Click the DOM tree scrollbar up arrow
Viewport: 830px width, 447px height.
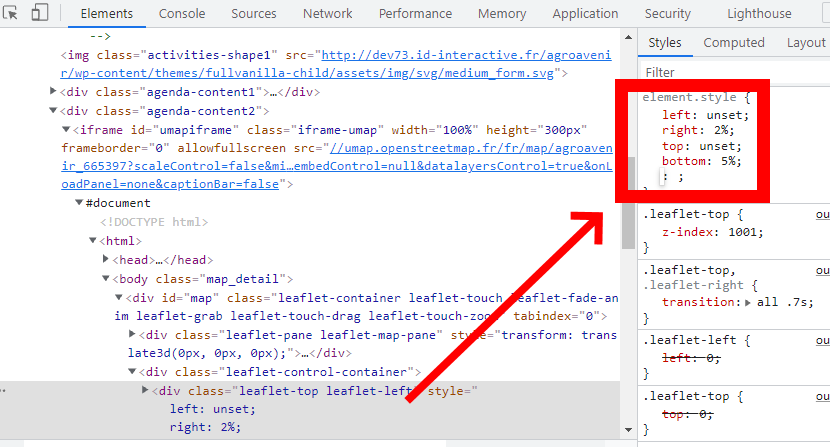point(628,37)
